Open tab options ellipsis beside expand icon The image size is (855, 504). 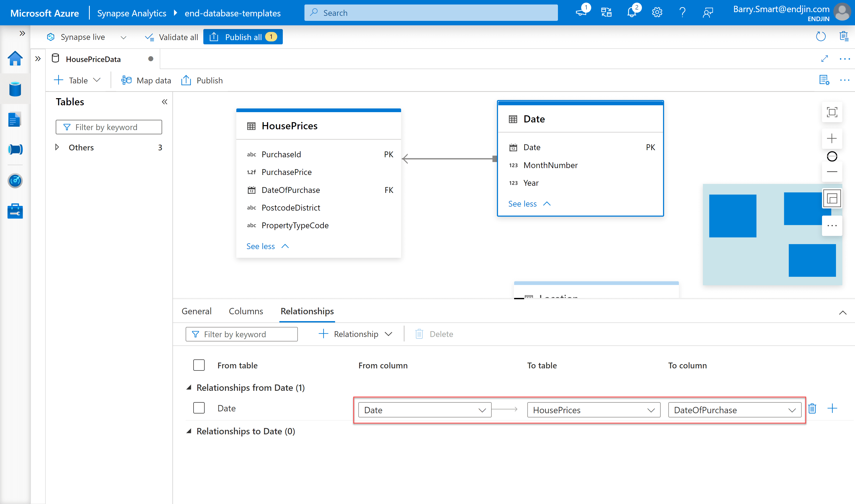(844, 59)
